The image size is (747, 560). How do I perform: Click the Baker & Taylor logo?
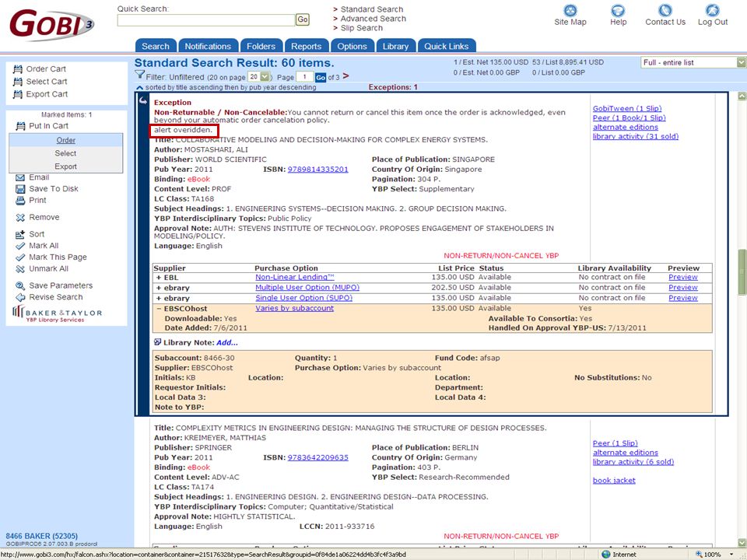pos(57,313)
